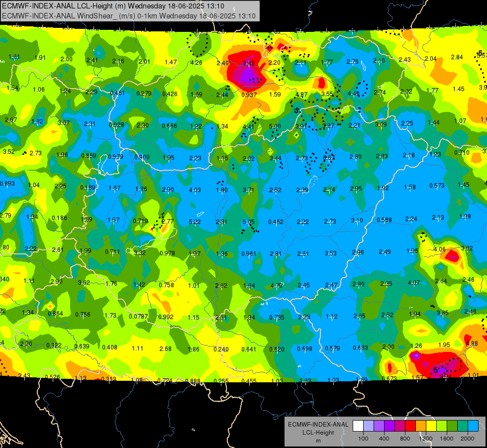Click legend tick label 400
The width and height of the screenshot is (487, 448).
pos(384,439)
